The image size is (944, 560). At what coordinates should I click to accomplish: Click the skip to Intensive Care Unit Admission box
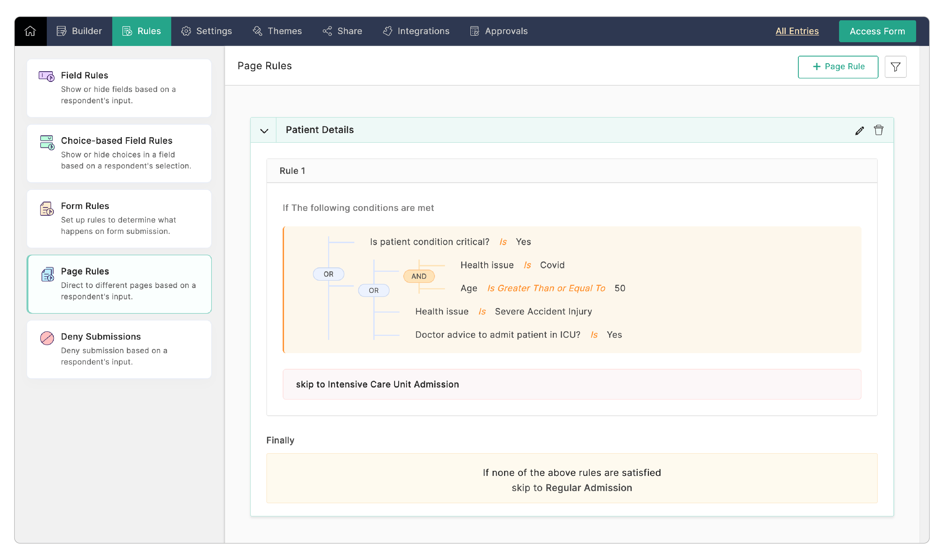coord(572,384)
